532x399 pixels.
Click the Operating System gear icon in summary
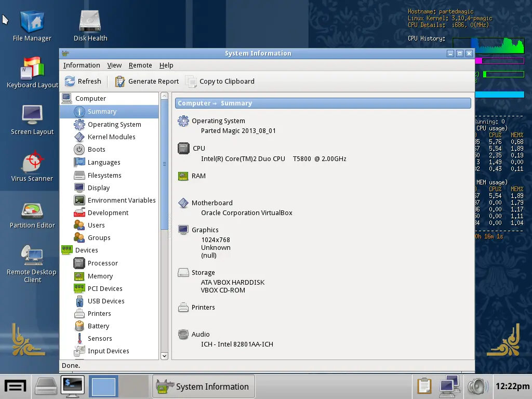click(x=183, y=121)
